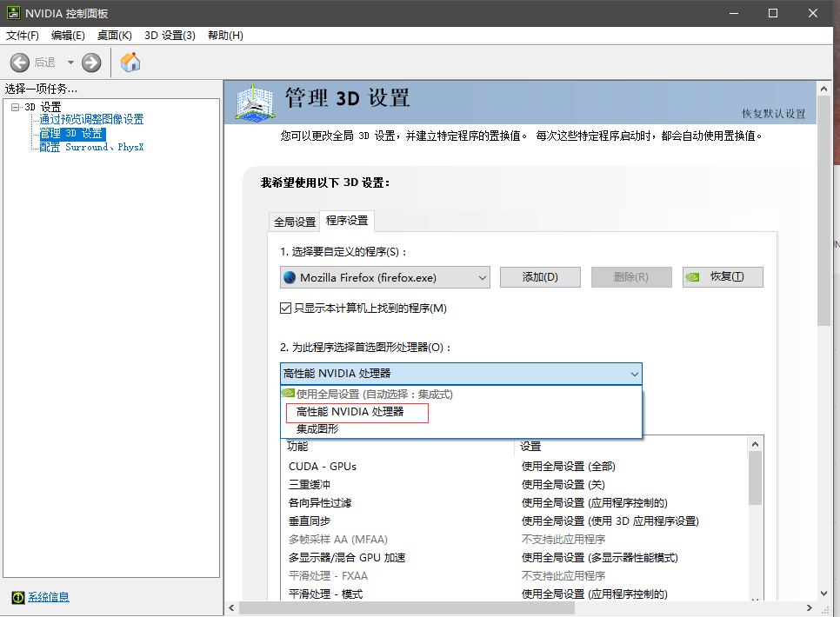
Task: Click the Back arrow icon
Action: [20, 63]
